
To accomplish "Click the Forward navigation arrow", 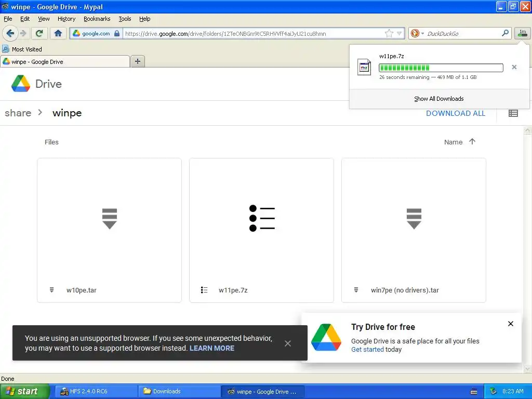I will point(23,33).
